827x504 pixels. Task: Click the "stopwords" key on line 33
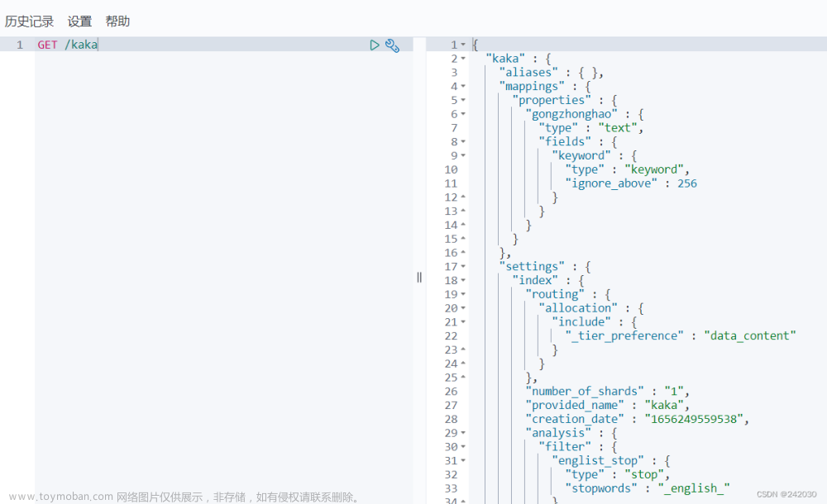pos(601,488)
